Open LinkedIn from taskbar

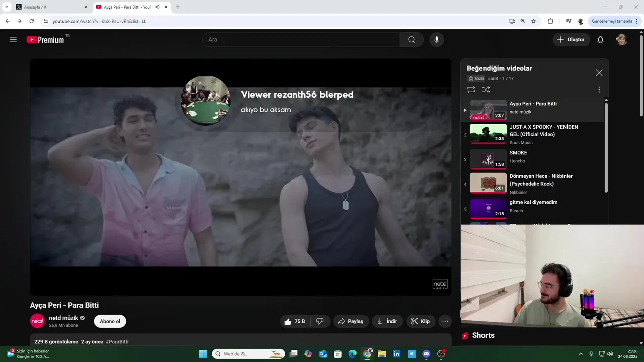click(396, 354)
